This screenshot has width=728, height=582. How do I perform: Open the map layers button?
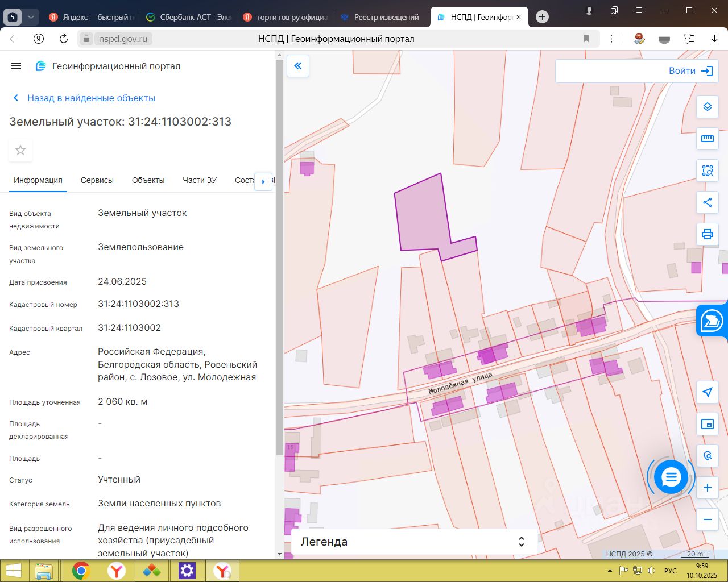click(708, 107)
